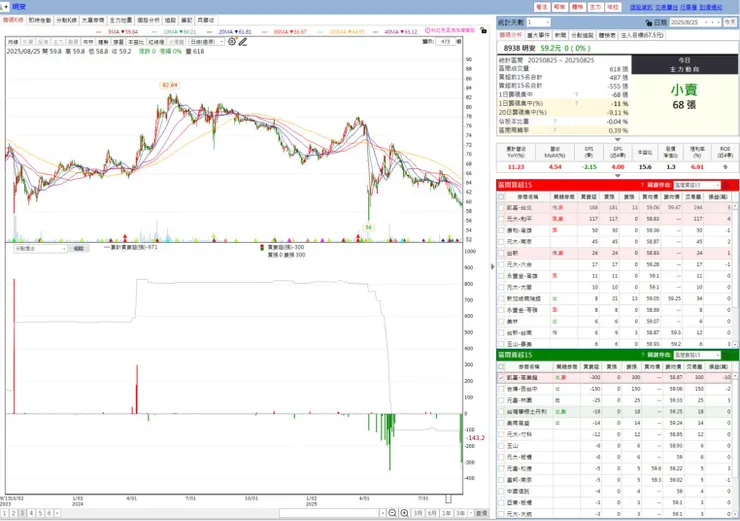The height and width of the screenshot is (521, 740).
Task: Open the 日線 period dropdown on the chart toolbar
Action: coord(207,42)
